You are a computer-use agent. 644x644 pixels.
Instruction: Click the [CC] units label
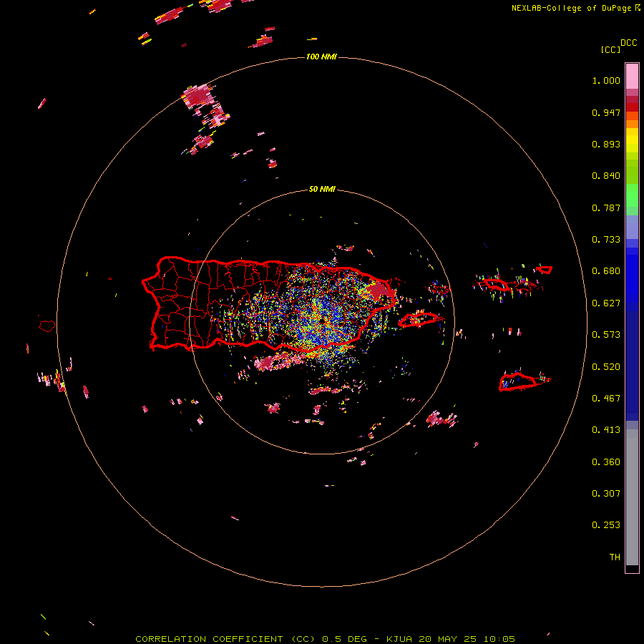[610, 49]
